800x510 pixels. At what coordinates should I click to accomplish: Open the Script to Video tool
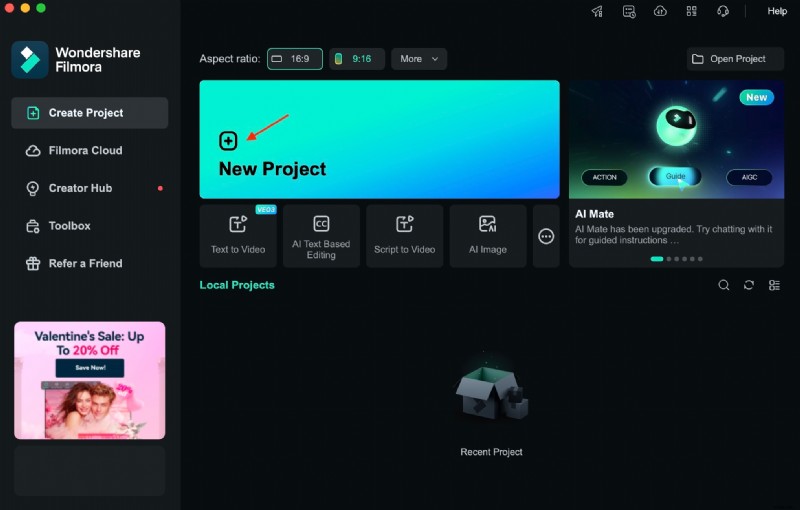point(404,235)
